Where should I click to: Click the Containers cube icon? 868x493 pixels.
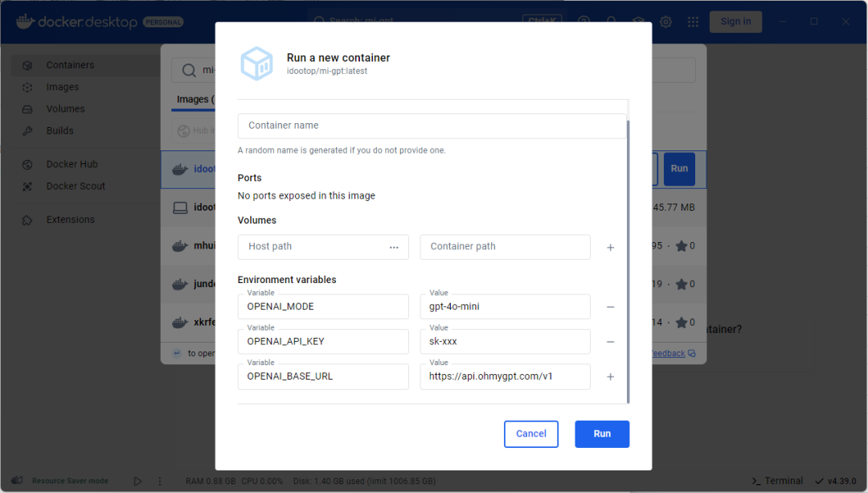(x=27, y=65)
